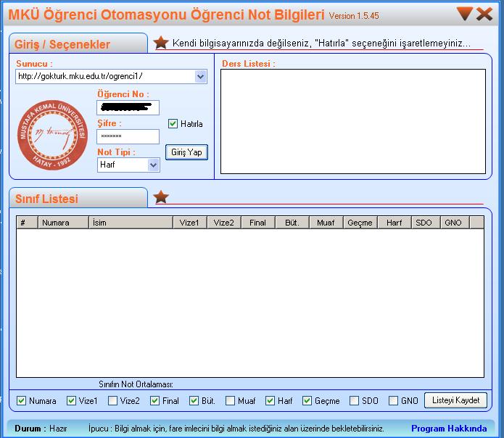This screenshot has width=504, height=438.
Task: Click the star icon beside the Hatırla warning
Action: click(161, 42)
